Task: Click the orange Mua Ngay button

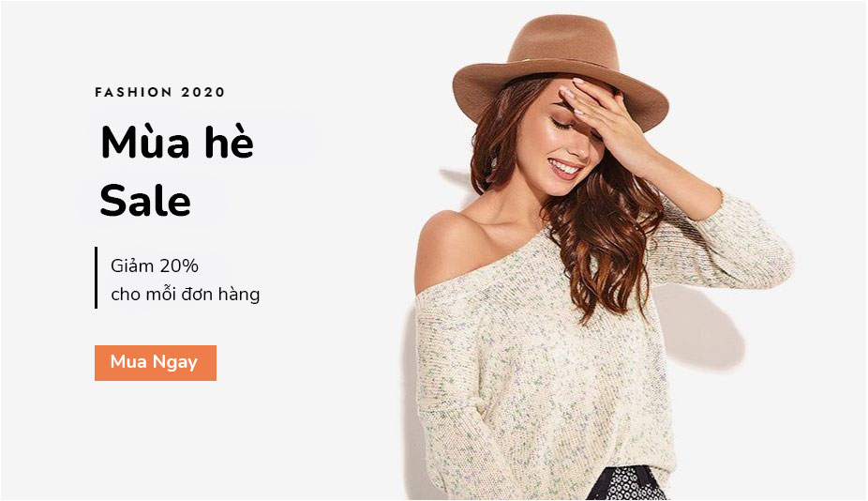Action: (156, 363)
